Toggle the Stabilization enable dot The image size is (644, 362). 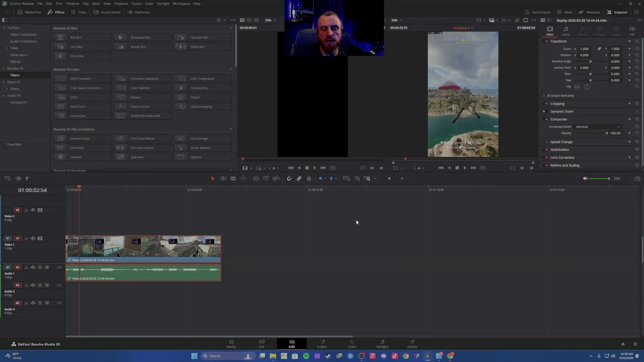point(546,149)
